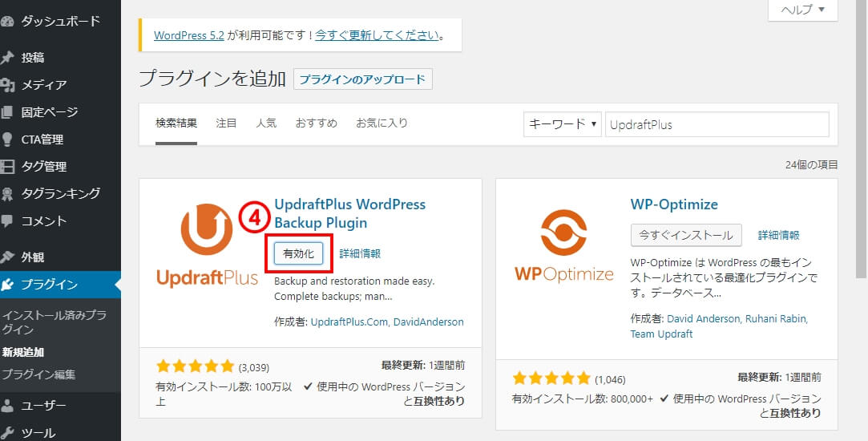Click the プラグインのアップロード button
The image size is (868, 441).
coord(362,79)
